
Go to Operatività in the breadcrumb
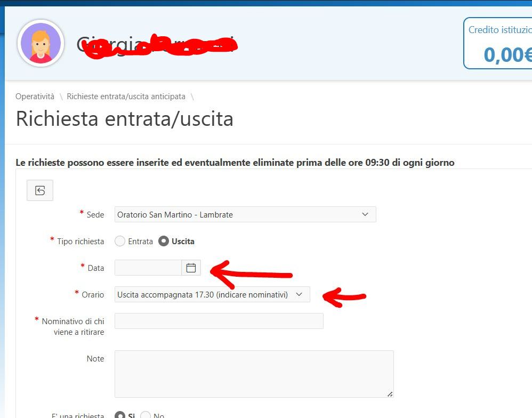coord(35,97)
